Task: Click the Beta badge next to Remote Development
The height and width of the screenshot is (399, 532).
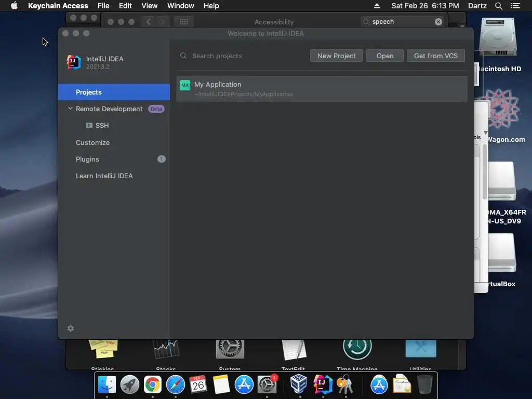Action: point(156,109)
